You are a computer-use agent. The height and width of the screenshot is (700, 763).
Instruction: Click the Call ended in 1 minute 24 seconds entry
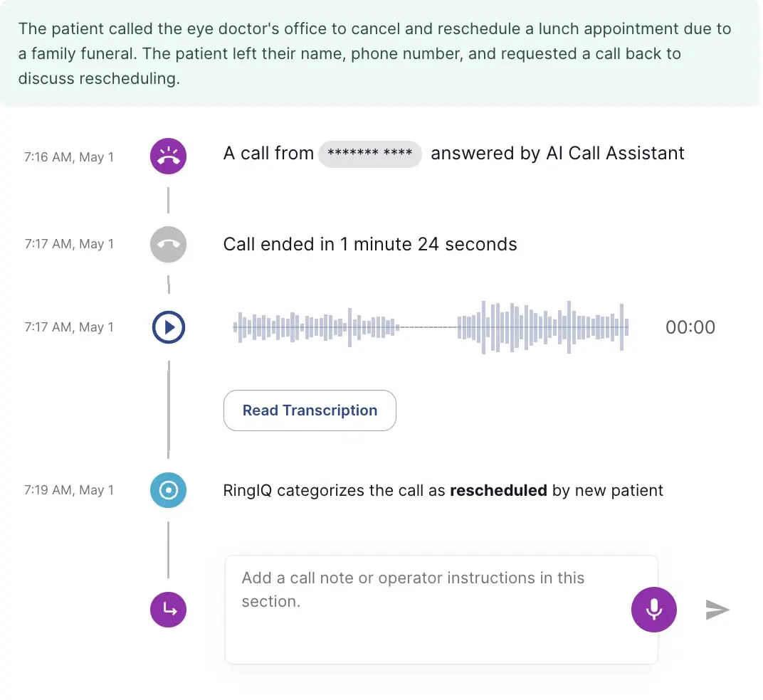(370, 244)
